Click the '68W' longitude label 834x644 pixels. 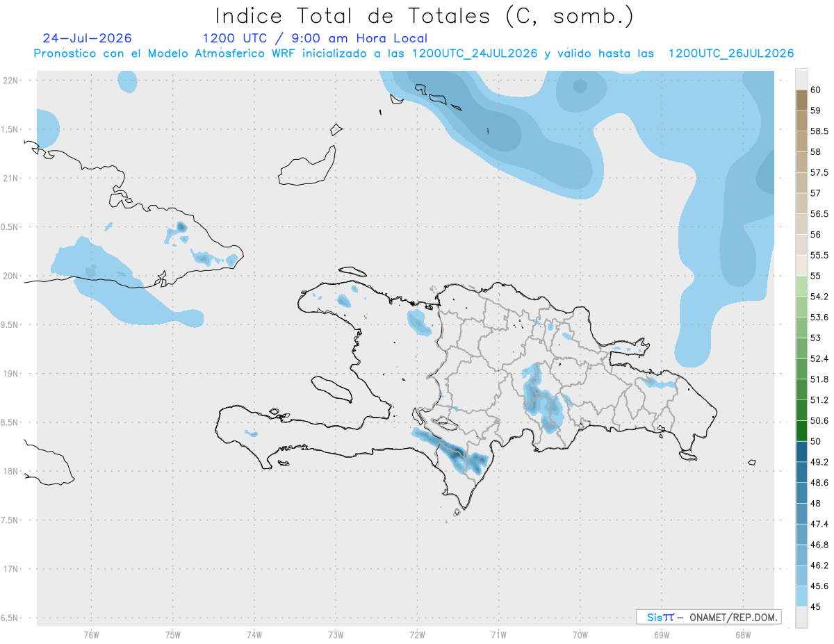[x=743, y=635]
